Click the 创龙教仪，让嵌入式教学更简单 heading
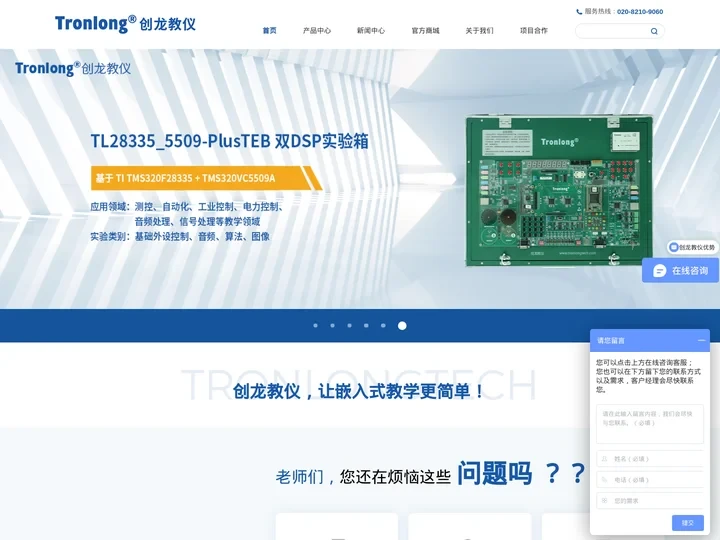720x540 pixels. pyautogui.click(x=358, y=391)
